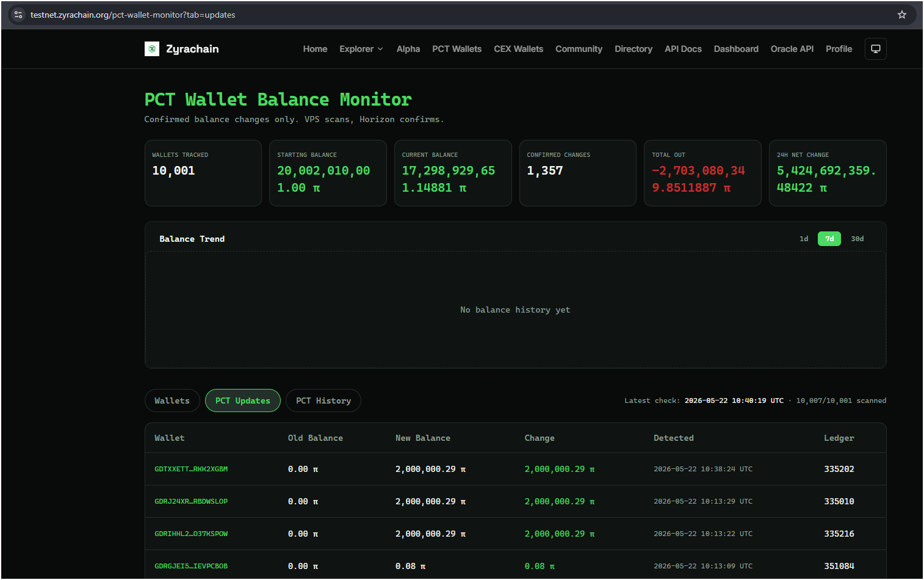Navigate to PCT Wallets
The width and height of the screenshot is (924, 580).
457,49
